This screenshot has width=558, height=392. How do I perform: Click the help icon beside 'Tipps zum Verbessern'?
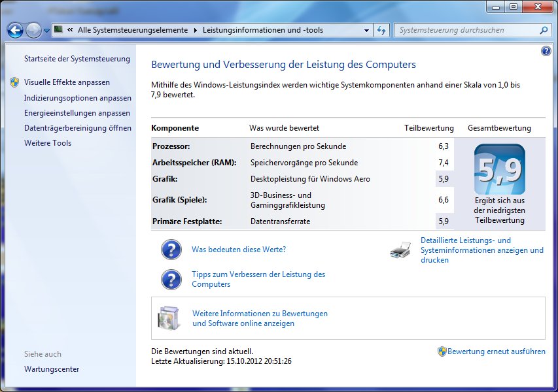click(x=171, y=280)
